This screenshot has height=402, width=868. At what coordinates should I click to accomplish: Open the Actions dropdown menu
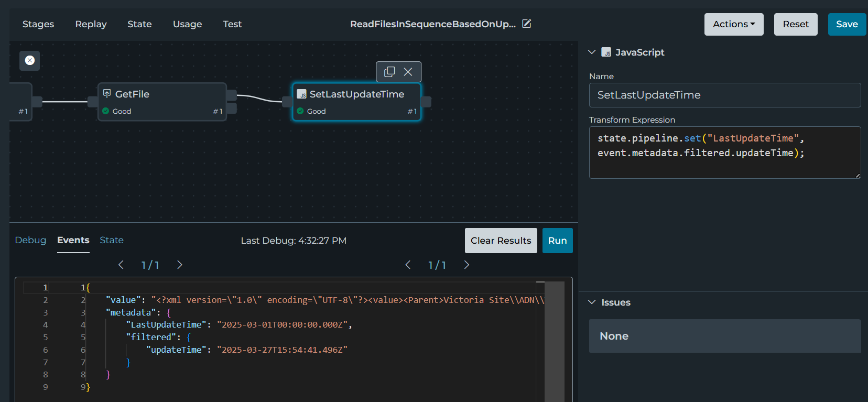[733, 24]
